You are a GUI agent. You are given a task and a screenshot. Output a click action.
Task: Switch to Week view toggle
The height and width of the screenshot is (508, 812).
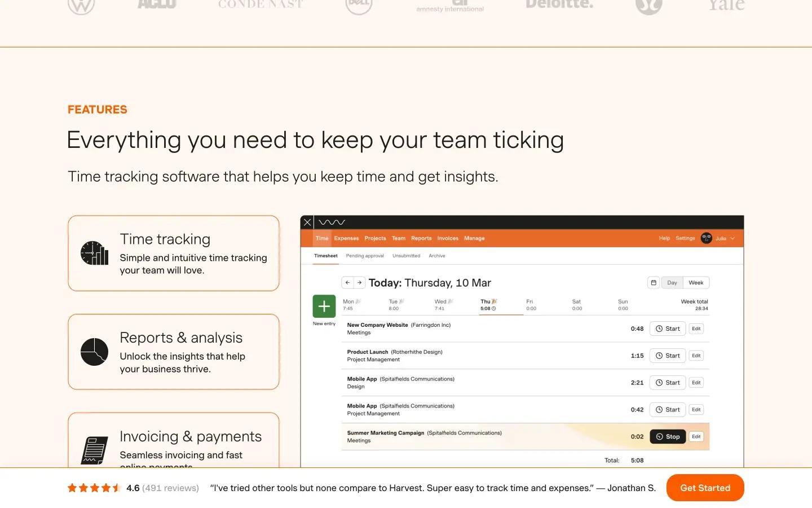696,283
